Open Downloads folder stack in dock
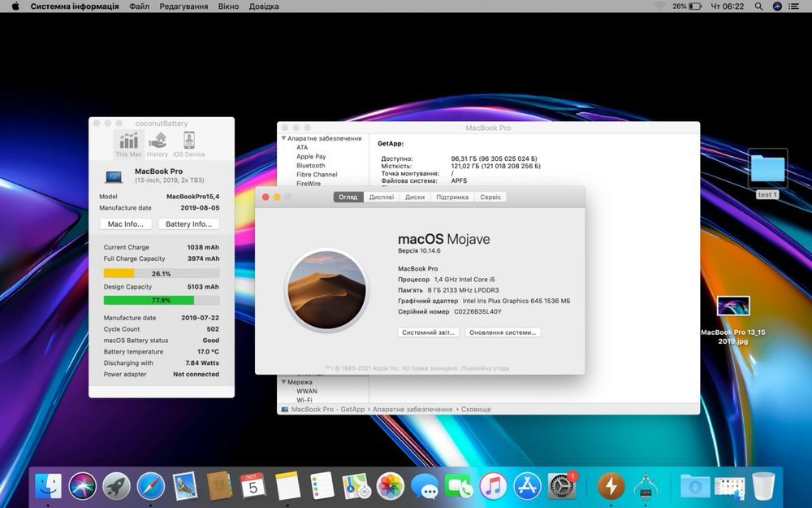This screenshot has width=812, height=508. point(694,487)
